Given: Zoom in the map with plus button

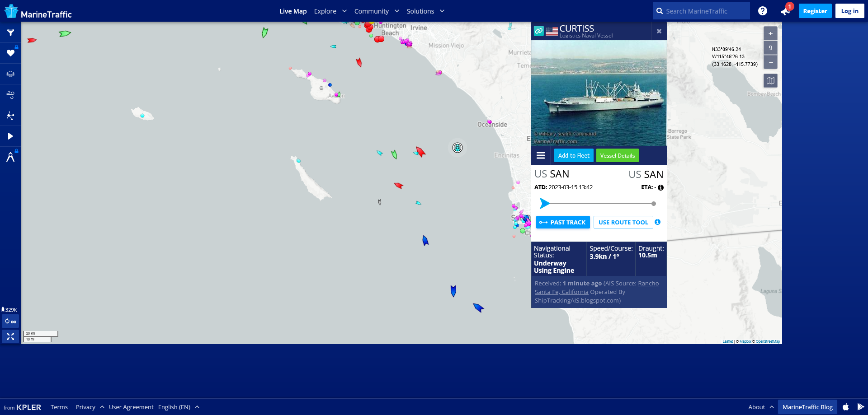Looking at the screenshot, I should point(770,33).
